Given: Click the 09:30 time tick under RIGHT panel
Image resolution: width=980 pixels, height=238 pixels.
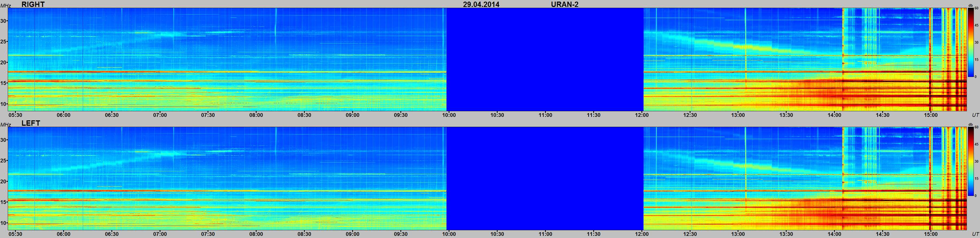Looking at the screenshot, I should click(x=401, y=115).
